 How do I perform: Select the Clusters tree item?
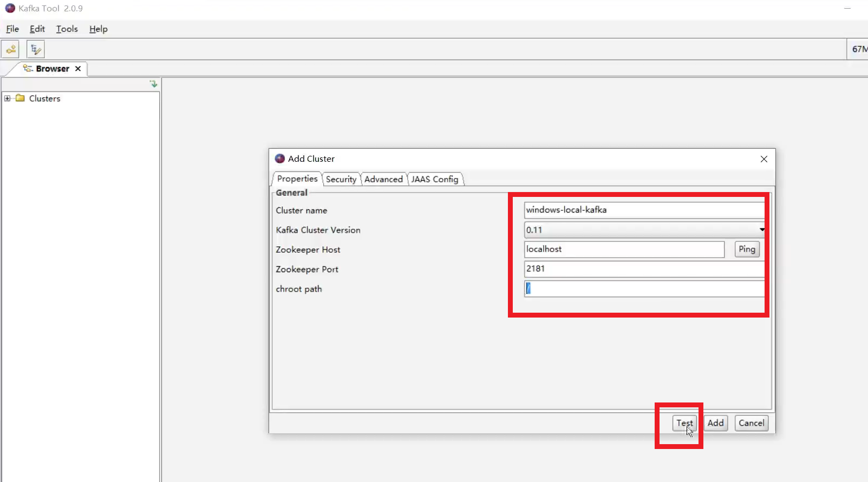44,98
